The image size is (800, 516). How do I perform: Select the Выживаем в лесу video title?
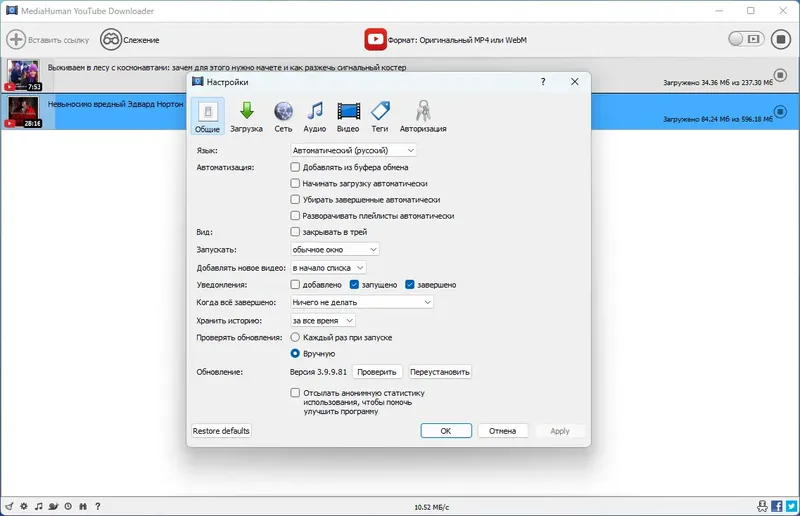pos(227,67)
